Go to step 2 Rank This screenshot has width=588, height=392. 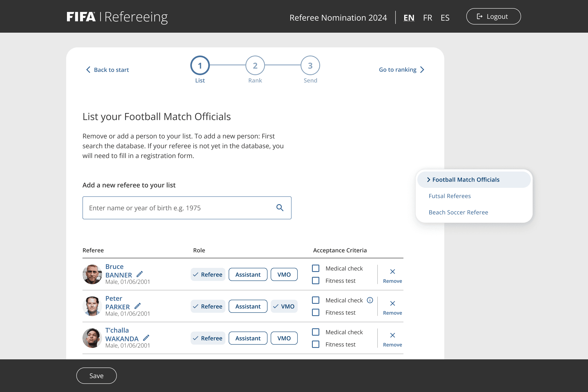point(255,65)
